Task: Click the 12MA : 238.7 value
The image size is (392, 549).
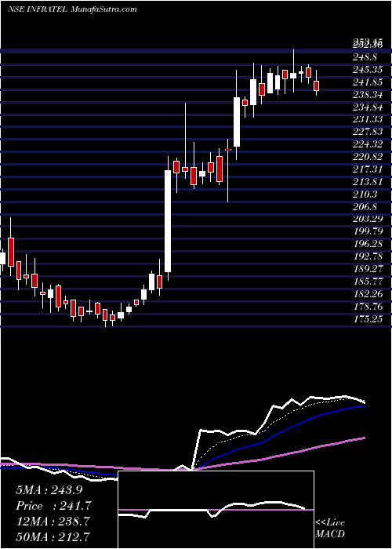Action: point(53,522)
